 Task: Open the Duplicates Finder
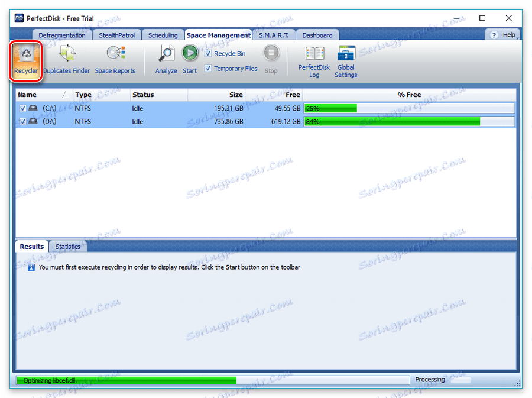point(66,59)
